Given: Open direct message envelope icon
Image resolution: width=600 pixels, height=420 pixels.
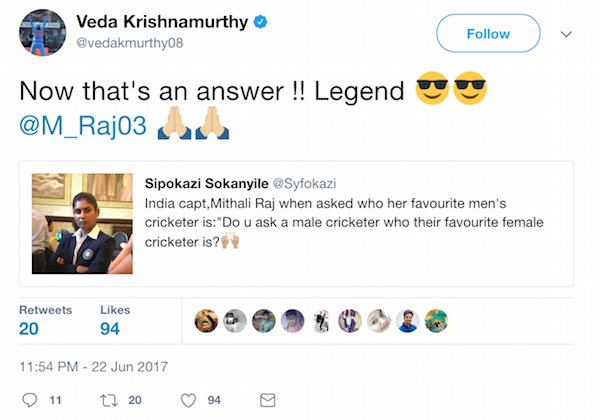Looking at the screenshot, I should (x=267, y=400).
